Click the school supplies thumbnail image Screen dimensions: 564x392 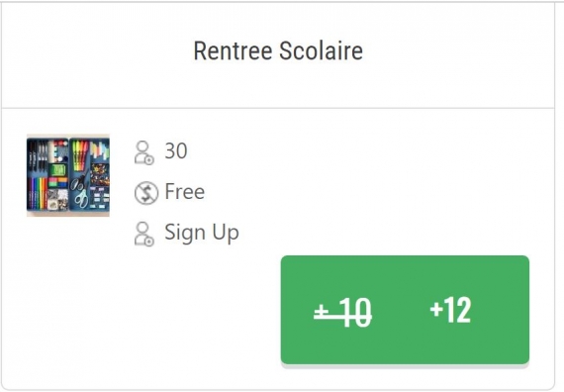coord(68,175)
